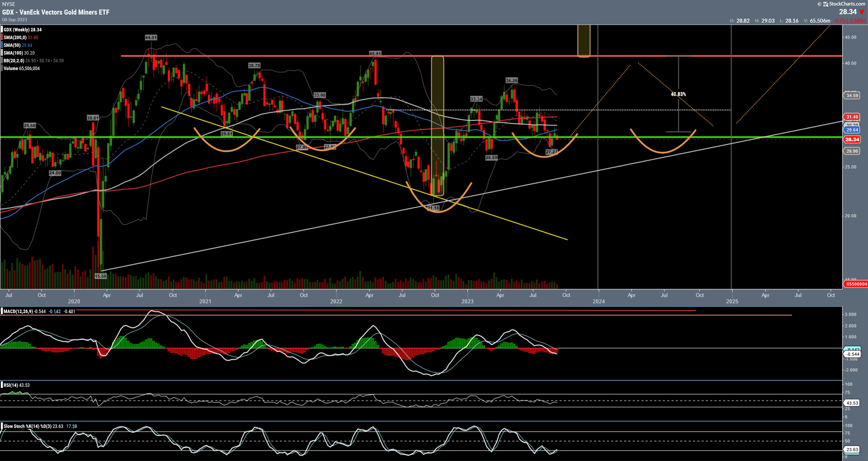
Task: Click the red 65506004 volume axis tag
Action: coord(856,284)
